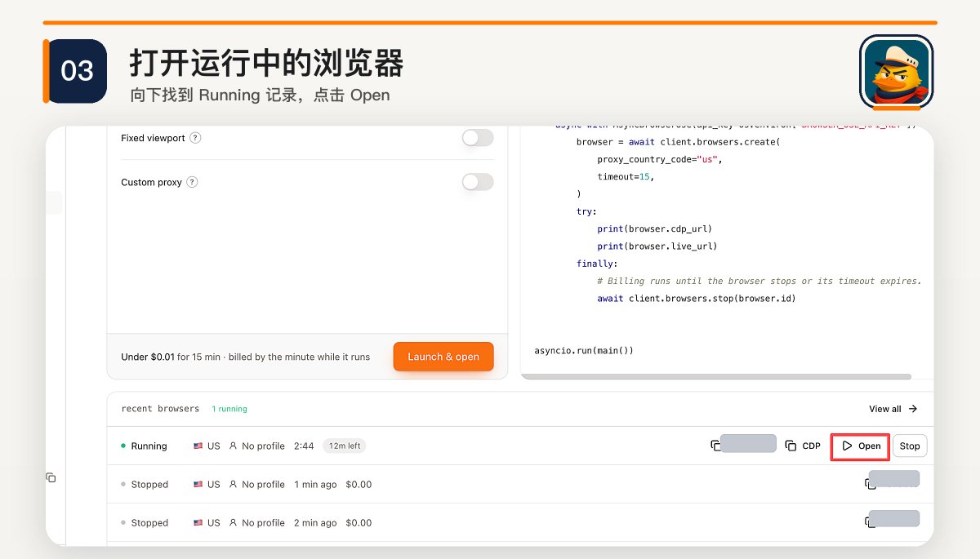
Task: Click the code line "asyncio.run(main())"
Action: click(x=584, y=351)
